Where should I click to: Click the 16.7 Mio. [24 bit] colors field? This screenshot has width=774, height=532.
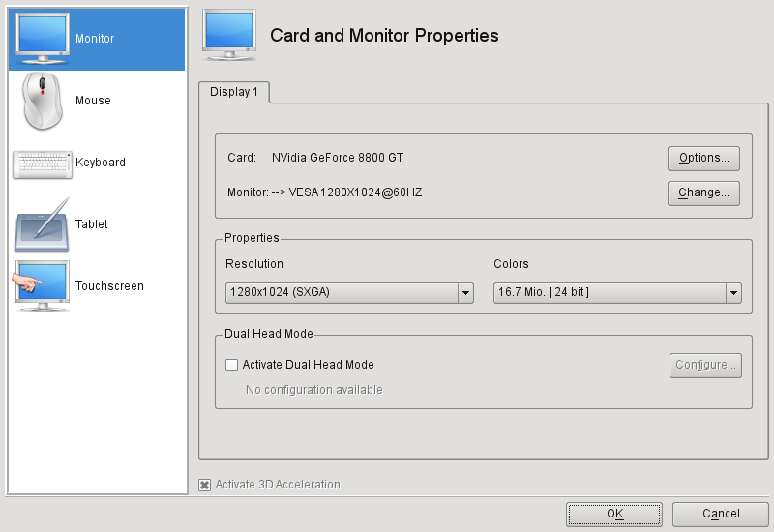click(x=609, y=293)
